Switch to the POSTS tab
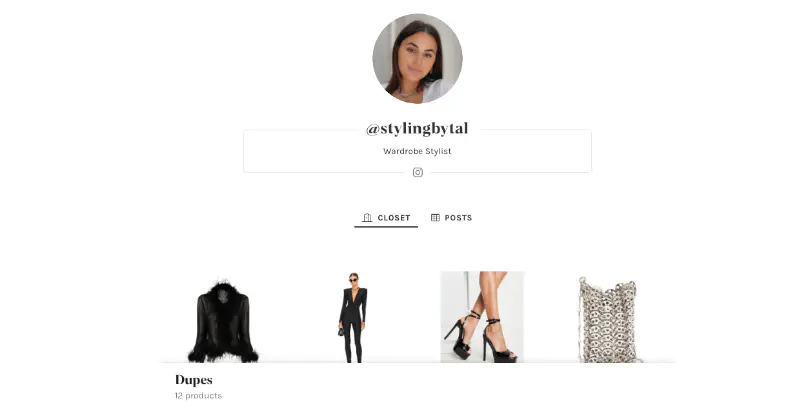Viewport: 810px width, 410px height. click(x=451, y=218)
